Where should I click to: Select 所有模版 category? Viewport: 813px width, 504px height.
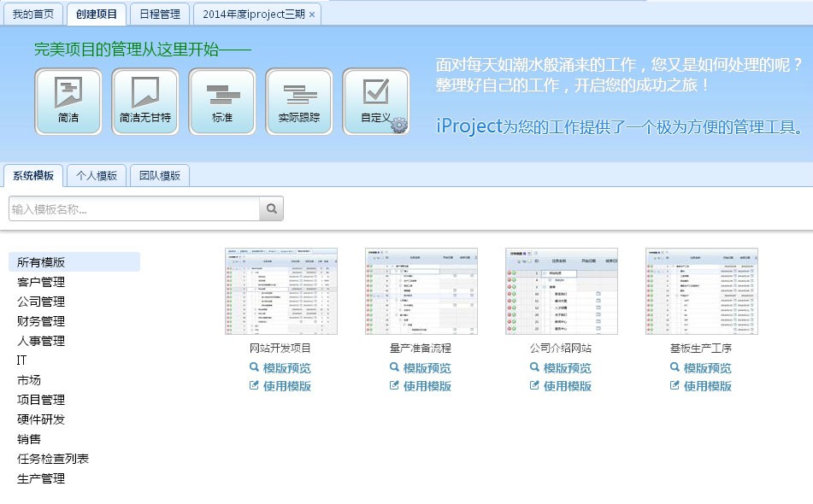tap(74, 262)
